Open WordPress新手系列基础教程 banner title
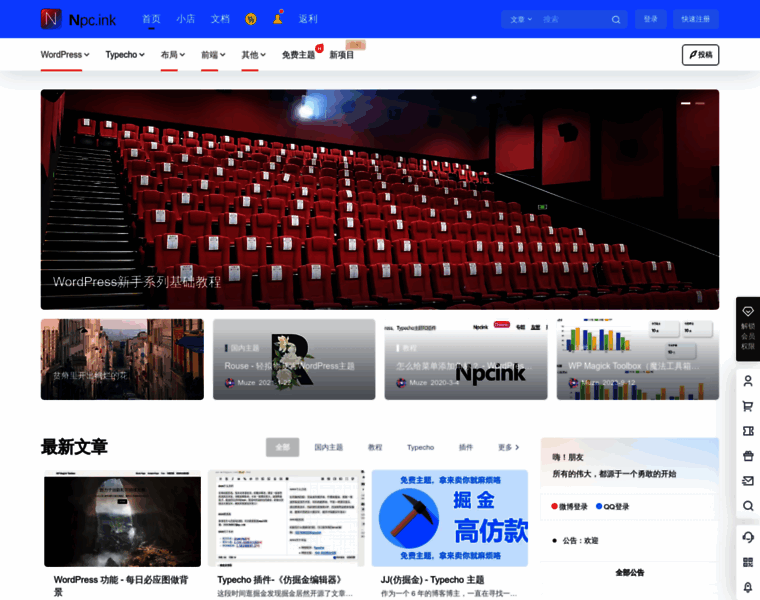This screenshot has height=600, width=760. (x=137, y=282)
